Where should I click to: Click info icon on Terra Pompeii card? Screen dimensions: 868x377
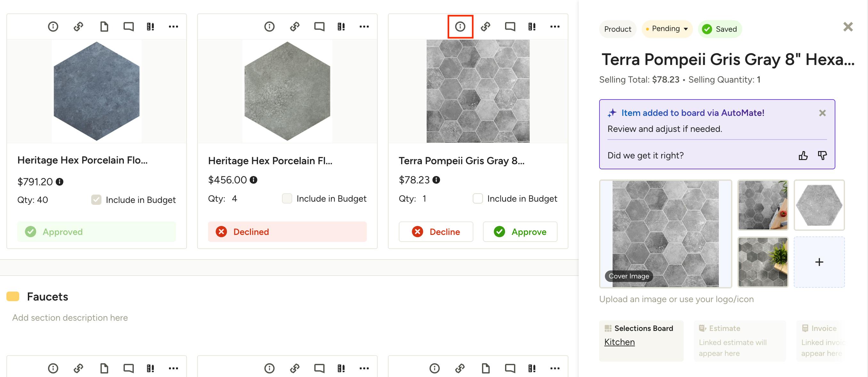click(460, 26)
